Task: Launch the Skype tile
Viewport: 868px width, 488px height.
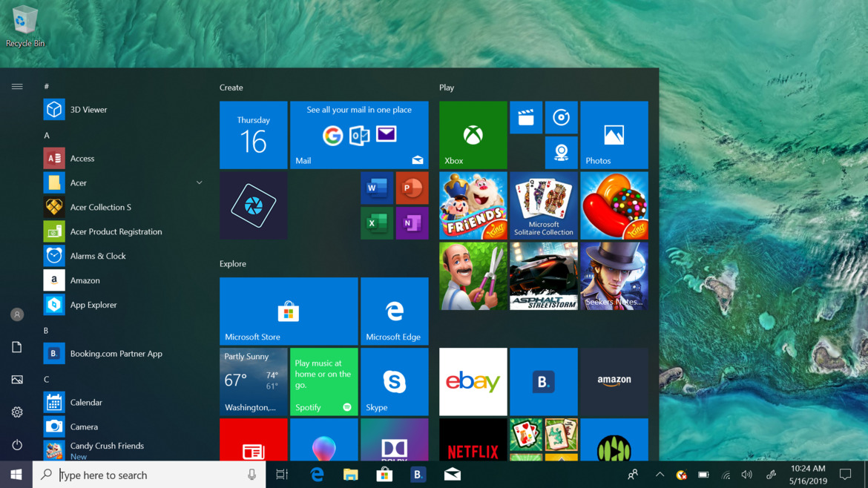Action: 394,382
